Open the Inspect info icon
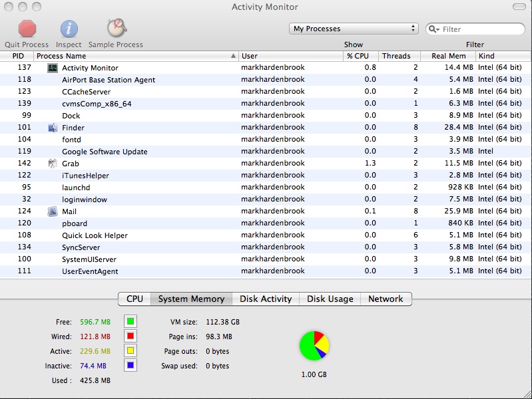 click(69, 29)
